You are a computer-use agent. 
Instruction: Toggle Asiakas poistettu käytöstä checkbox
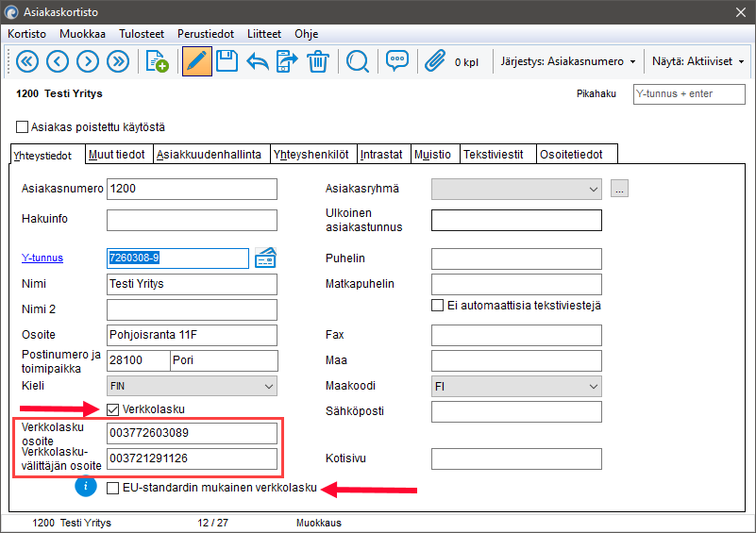22,126
